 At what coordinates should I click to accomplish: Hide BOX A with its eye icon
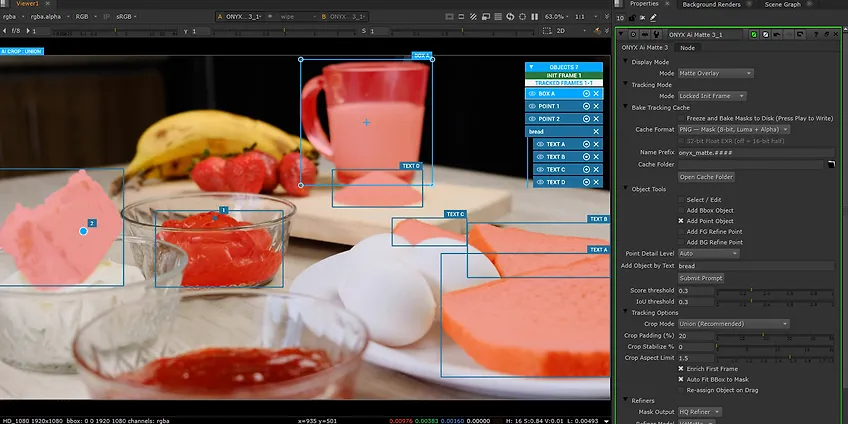pos(532,94)
